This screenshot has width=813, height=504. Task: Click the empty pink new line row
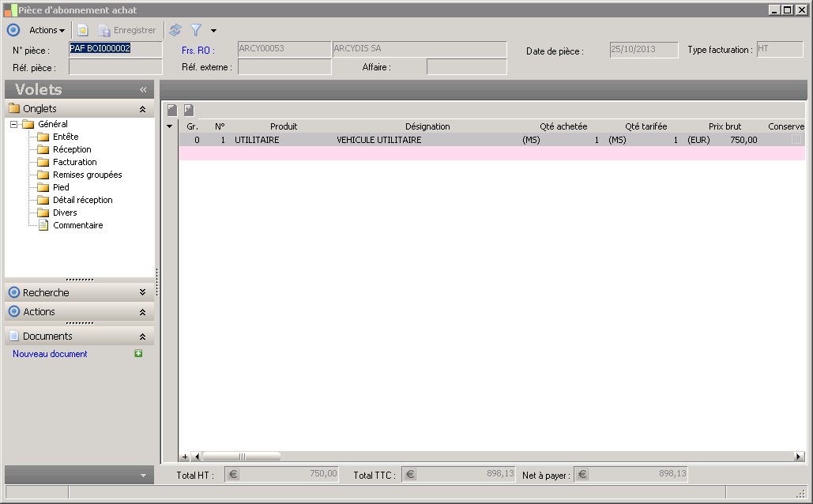tap(491, 153)
